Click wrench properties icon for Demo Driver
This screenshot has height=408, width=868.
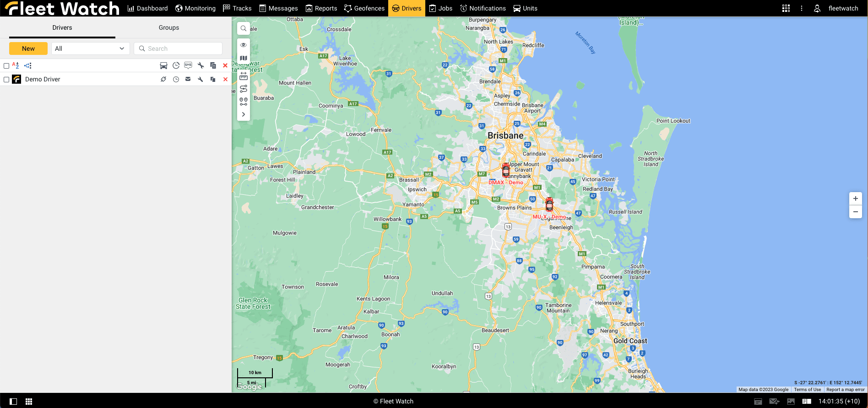coord(201,80)
